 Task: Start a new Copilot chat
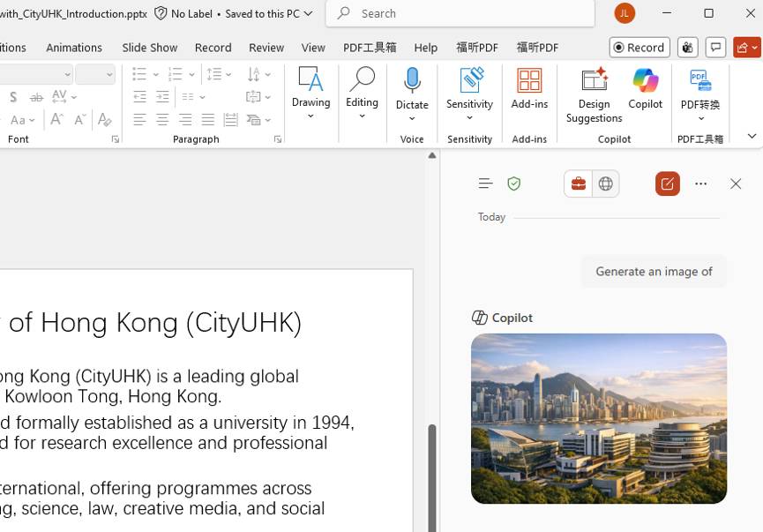(668, 184)
